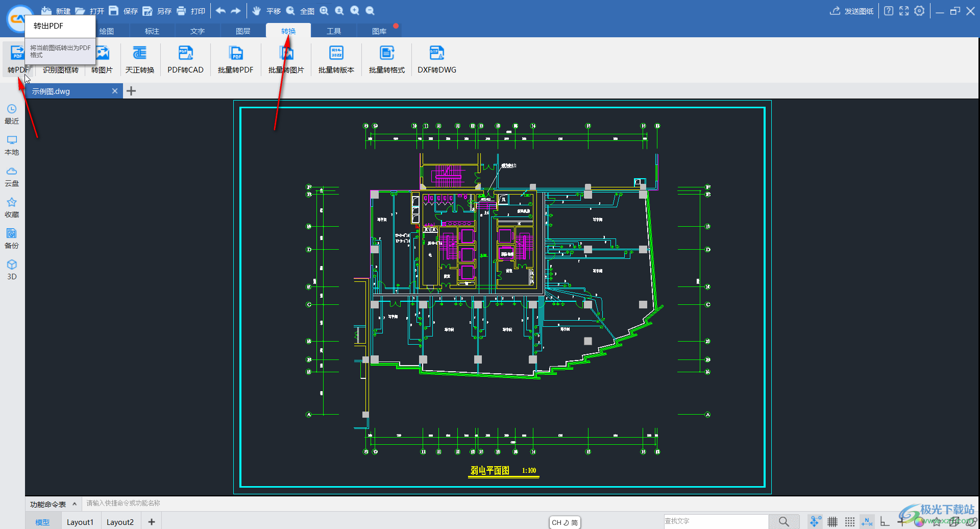The image size is (980, 529).
Task: Click 新建 to create new drawing
Action: click(x=56, y=11)
